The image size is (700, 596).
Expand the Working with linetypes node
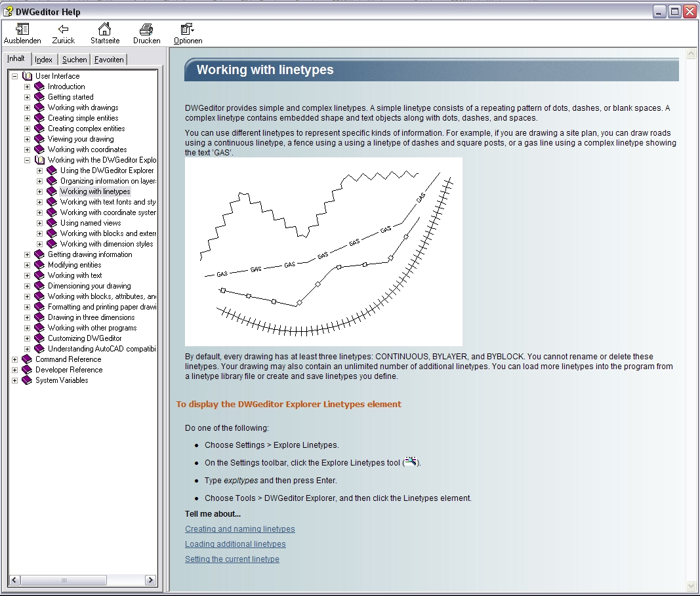(x=40, y=191)
